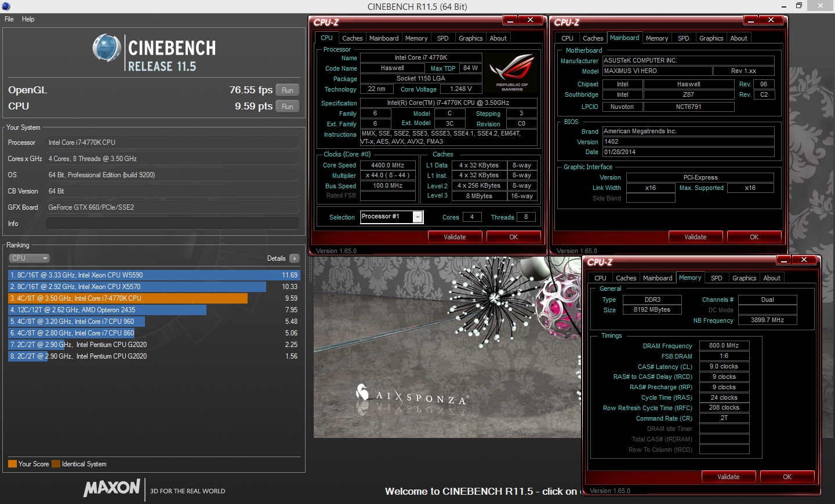Click the DRAM Frequency 800.0 MHz value
Viewport: 835px width, 504px height.
pos(724,346)
